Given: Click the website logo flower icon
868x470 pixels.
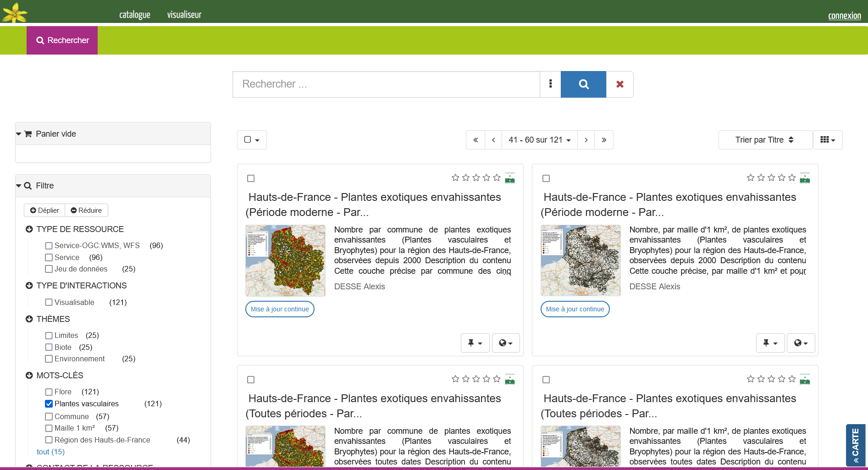Looking at the screenshot, I should [x=14, y=11].
